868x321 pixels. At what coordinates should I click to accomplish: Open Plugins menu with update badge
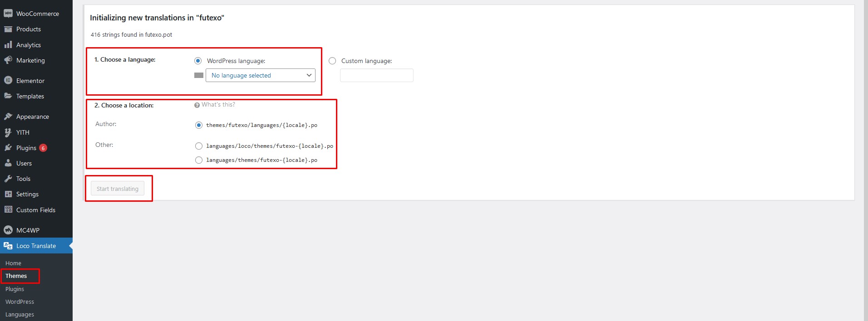point(26,148)
